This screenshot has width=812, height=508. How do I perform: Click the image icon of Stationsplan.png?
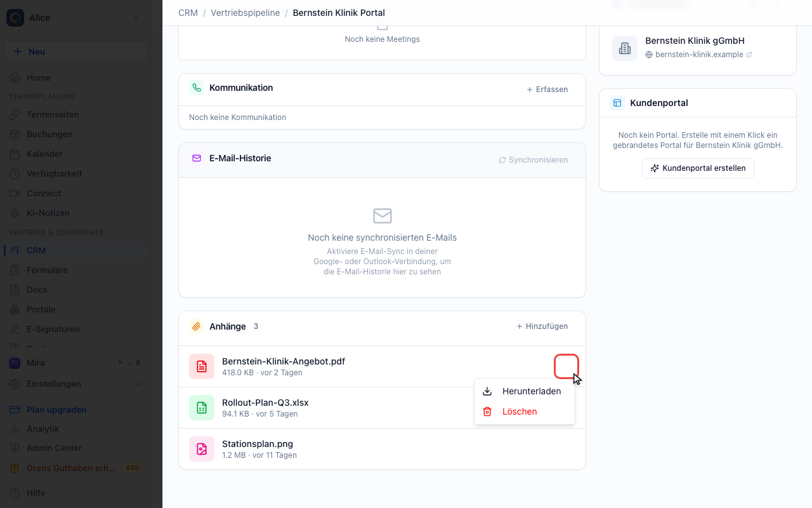click(x=202, y=449)
